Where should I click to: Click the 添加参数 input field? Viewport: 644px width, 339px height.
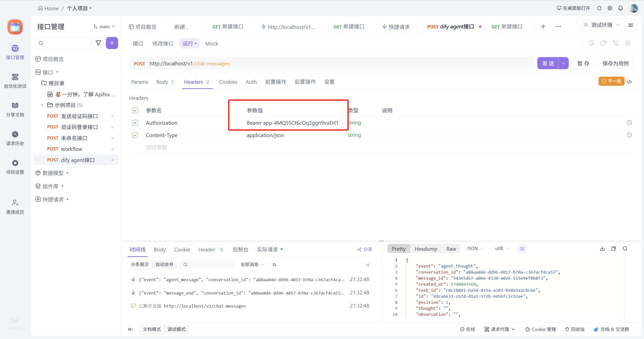pyautogui.click(x=156, y=147)
